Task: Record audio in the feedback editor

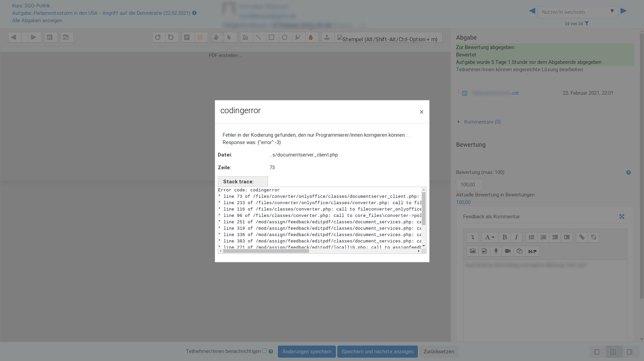Action: click(496, 251)
